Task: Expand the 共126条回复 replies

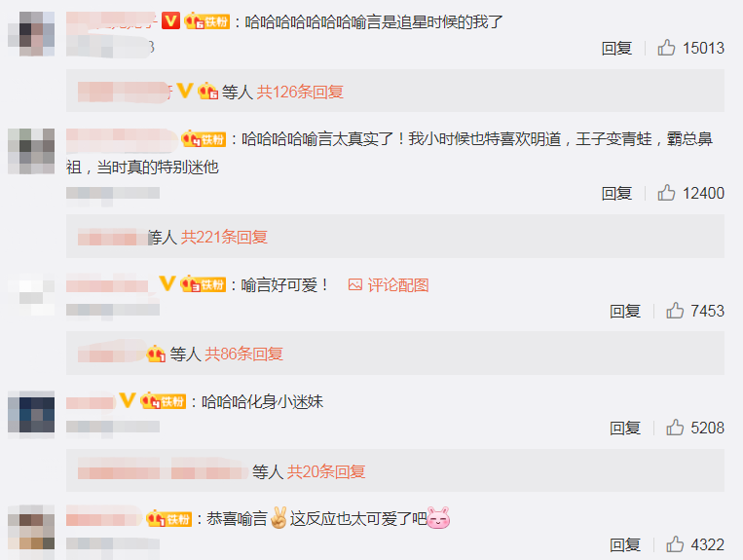Action: pyautogui.click(x=300, y=92)
